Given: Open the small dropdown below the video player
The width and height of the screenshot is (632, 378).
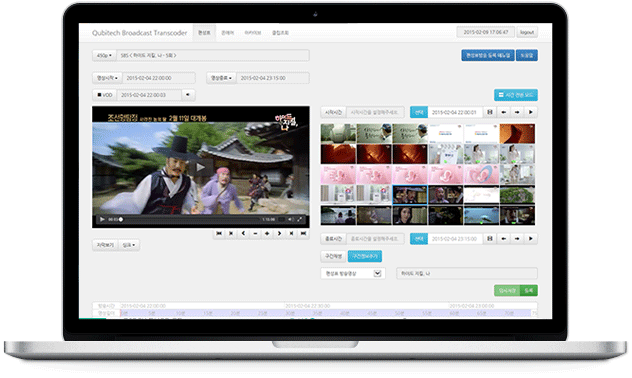Looking at the screenshot, I should pyautogui.click(x=129, y=245).
